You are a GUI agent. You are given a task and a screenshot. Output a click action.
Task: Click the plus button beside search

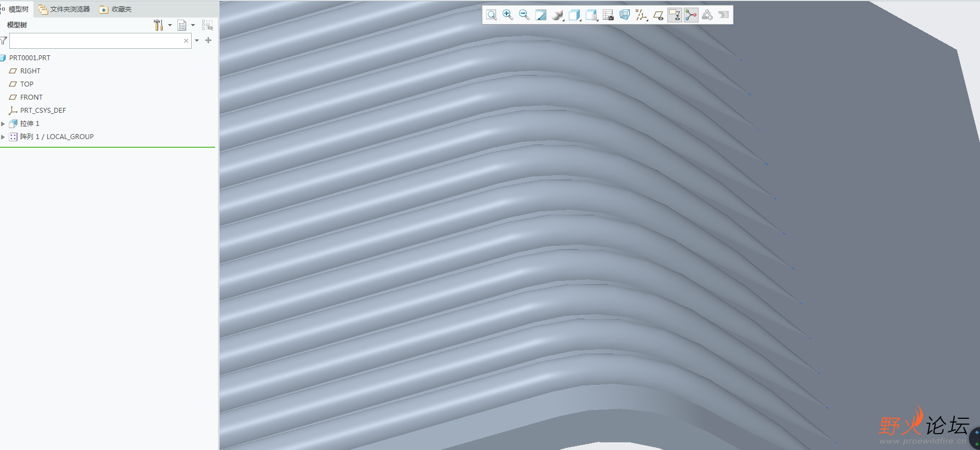pyautogui.click(x=208, y=41)
